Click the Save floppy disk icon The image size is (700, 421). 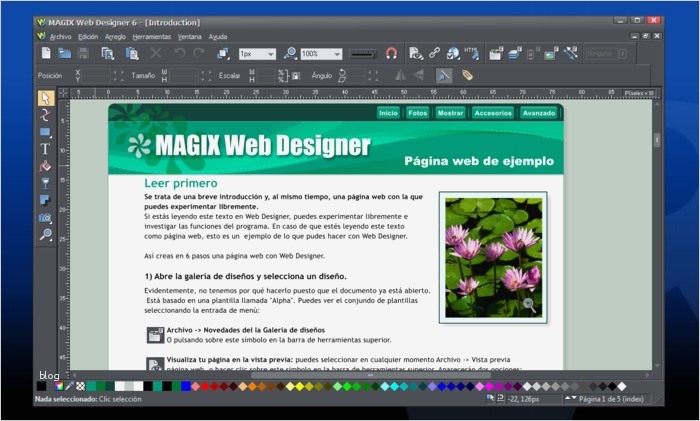pos(83,53)
